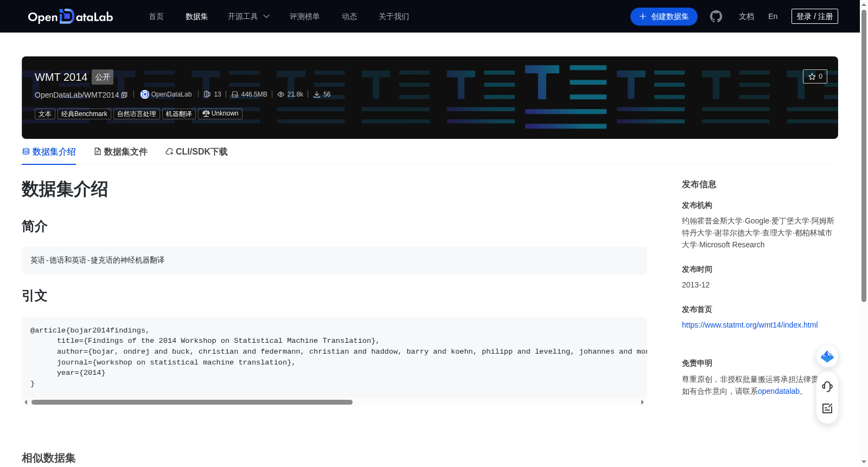Click the opendatalab contact link
Viewport: 868px width, 467px height.
coord(778,391)
